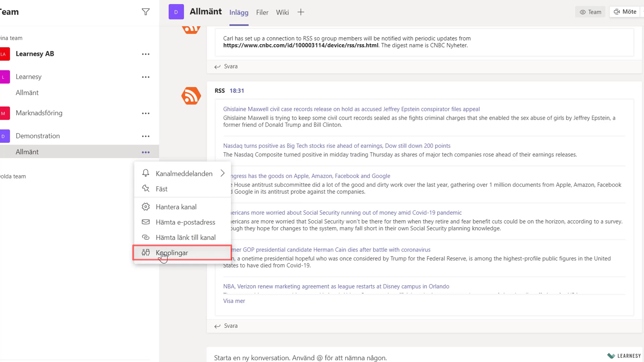This screenshot has width=644, height=362.
Task: Select Hantera kanal menu entry
Action: point(182,207)
